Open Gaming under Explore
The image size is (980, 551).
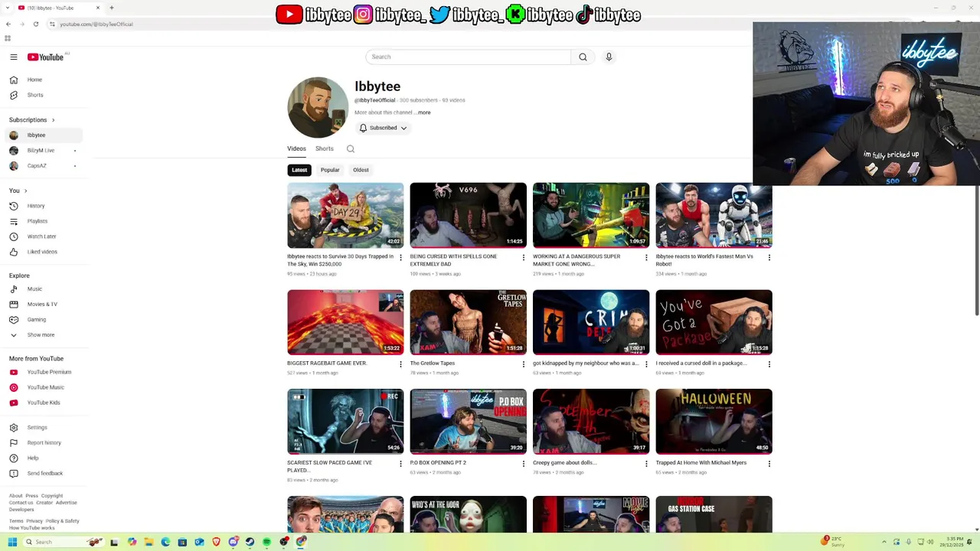[43, 319]
